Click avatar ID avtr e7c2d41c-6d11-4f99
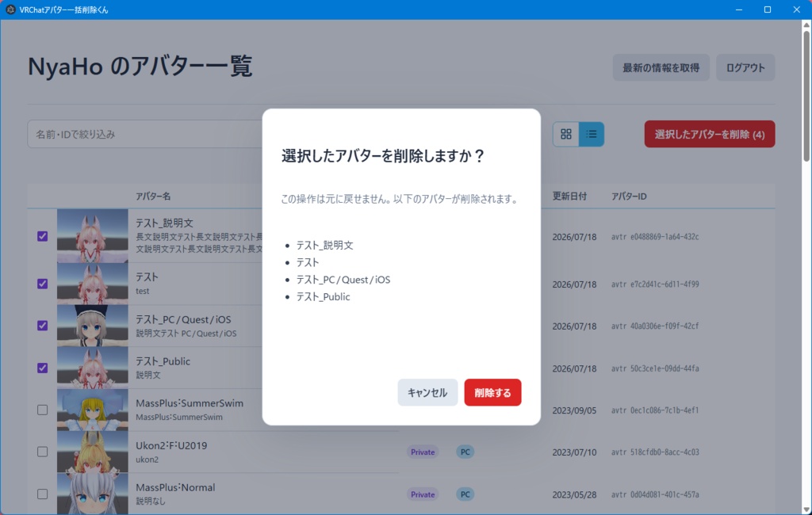This screenshot has height=515, width=812. [655, 284]
